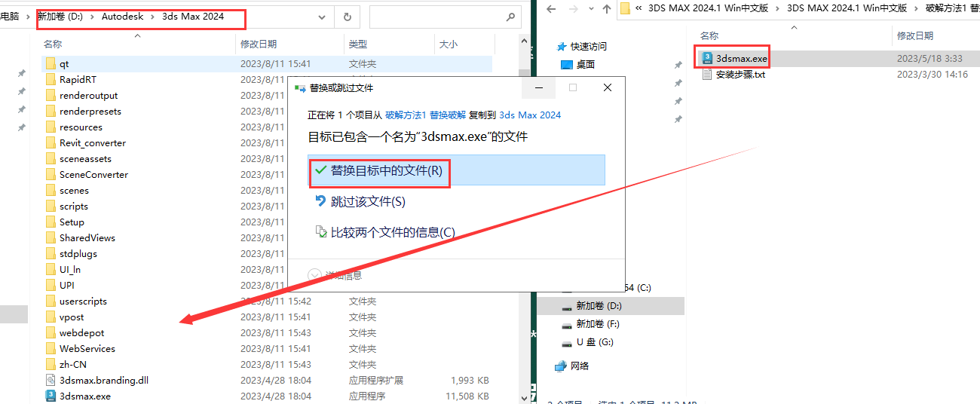Sort left window by 类型 column
The image size is (980, 404).
click(x=358, y=44)
